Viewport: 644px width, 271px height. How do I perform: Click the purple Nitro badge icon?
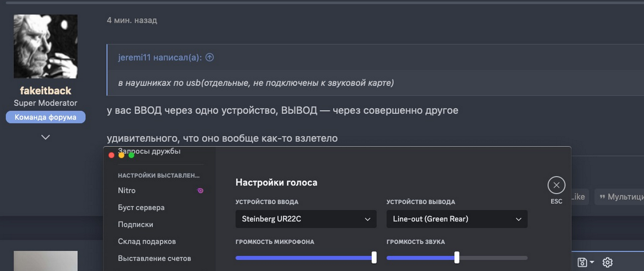pyautogui.click(x=200, y=190)
